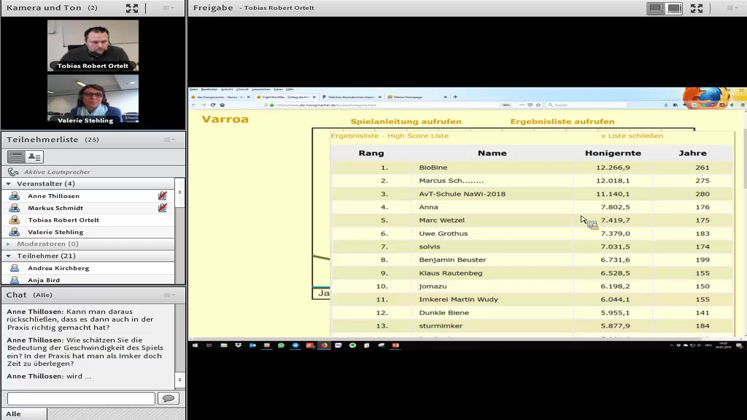Switch to attendee list view
Viewport: 747px width, 420px height.
click(16, 157)
